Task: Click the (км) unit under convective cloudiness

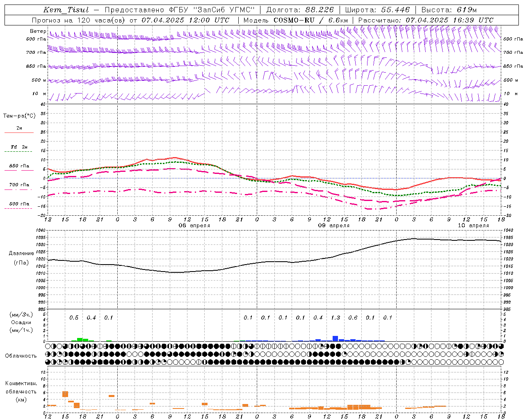Action: coord(21,399)
